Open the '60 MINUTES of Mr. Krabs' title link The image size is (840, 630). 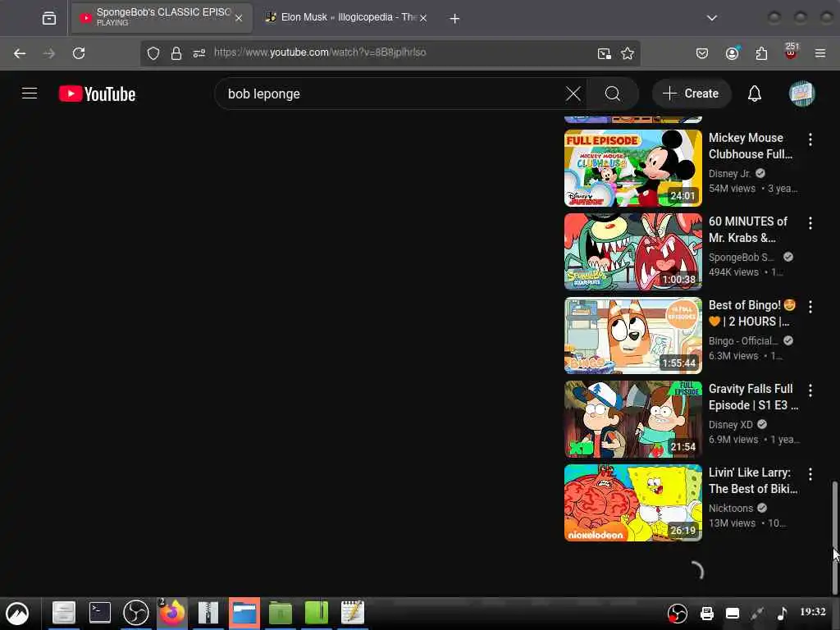pos(748,230)
